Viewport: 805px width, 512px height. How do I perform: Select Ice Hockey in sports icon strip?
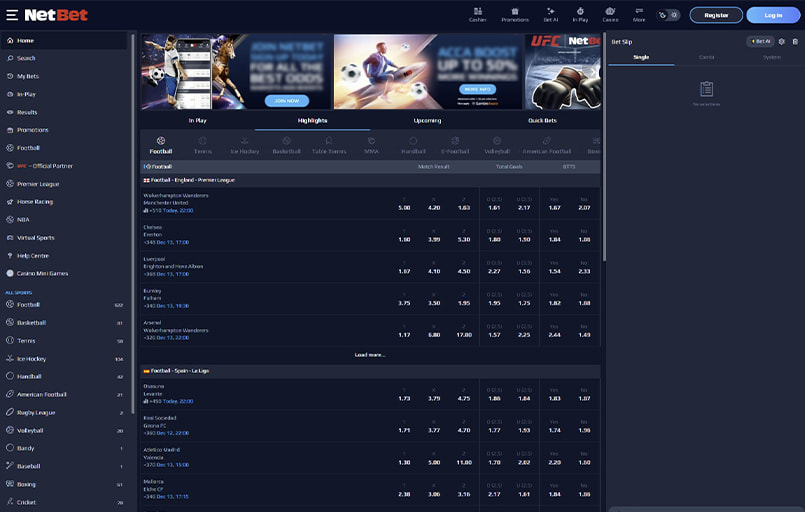point(244,145)
